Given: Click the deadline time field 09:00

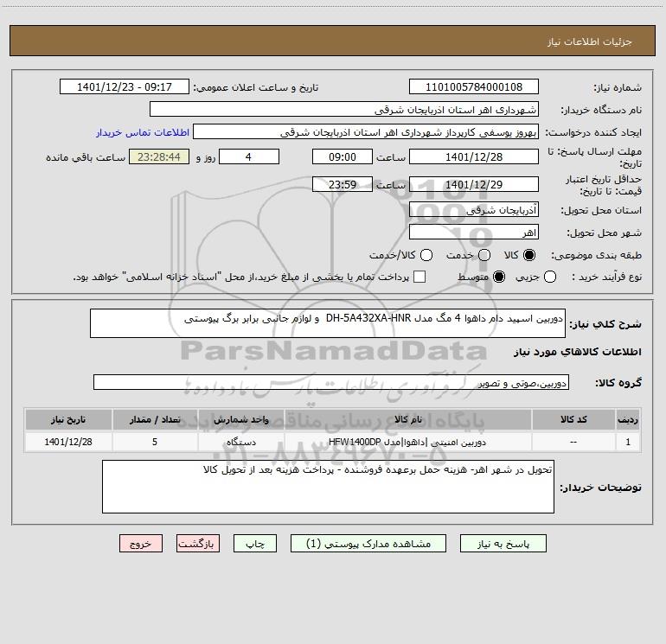Looking at the screenshot, I should click(x=343, y=156).
